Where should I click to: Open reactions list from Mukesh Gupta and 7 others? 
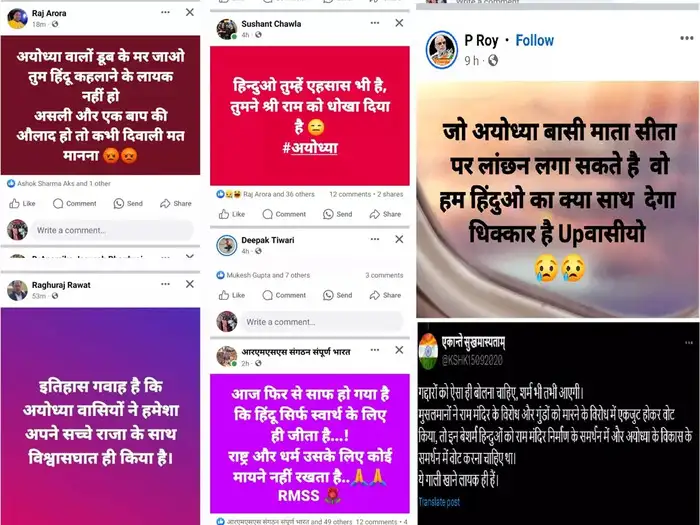(x=268, y=275)
